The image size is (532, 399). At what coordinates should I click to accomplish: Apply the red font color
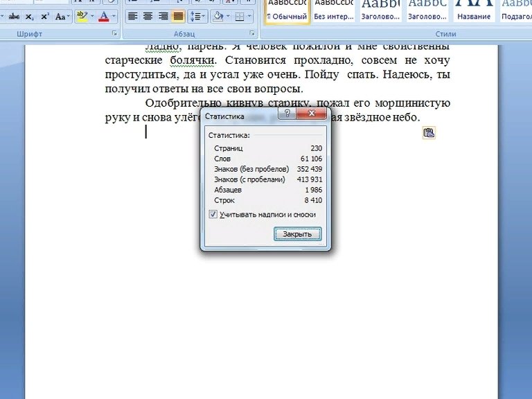103,16
